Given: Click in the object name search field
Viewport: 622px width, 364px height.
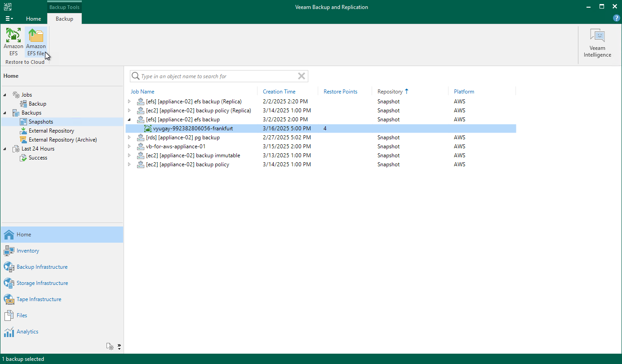Looking at the screenshot, I should 218,76.
